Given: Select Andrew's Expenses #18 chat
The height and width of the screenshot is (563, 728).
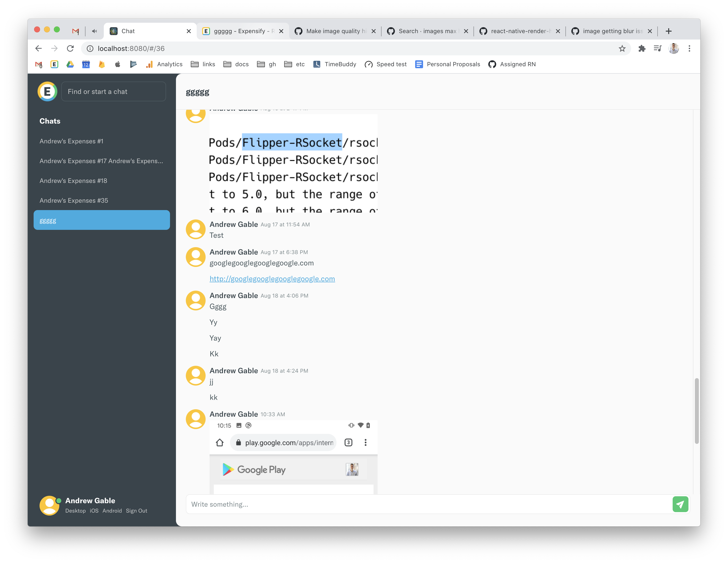Looking at the screenshot, I should coord(73,181).
